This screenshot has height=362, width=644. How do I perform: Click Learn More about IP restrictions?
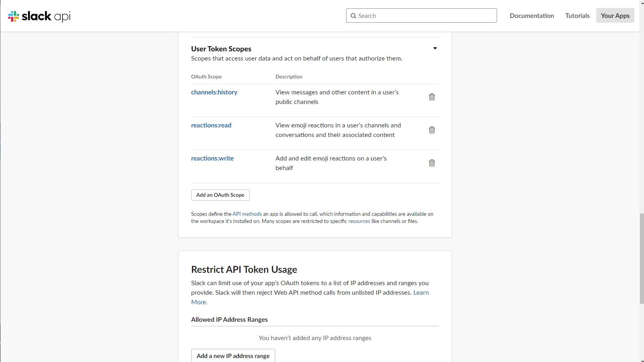(x=421, y=292)
